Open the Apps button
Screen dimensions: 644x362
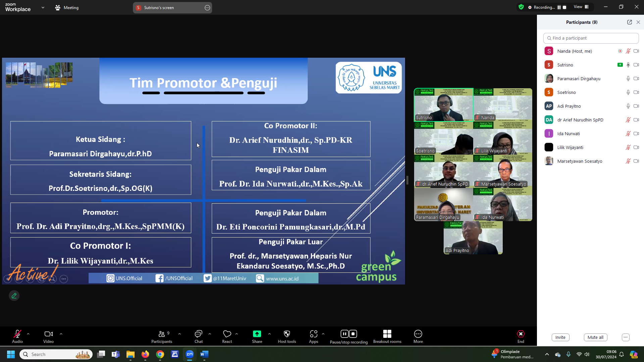tap(314, 337)
